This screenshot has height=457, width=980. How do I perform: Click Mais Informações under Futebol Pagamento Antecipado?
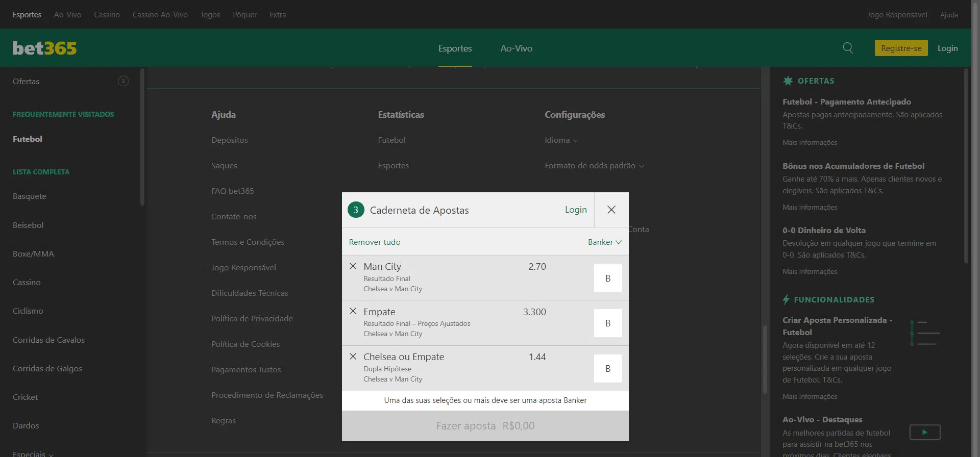810,142
